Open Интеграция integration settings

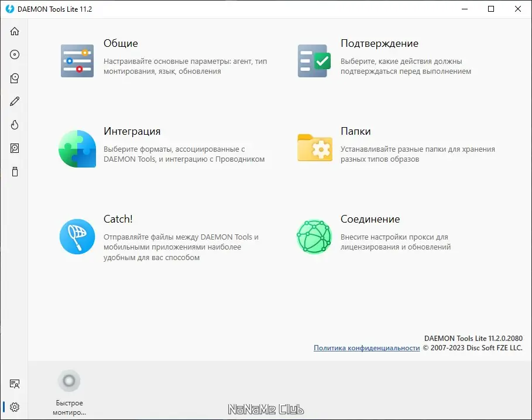(x=77, y=148)
